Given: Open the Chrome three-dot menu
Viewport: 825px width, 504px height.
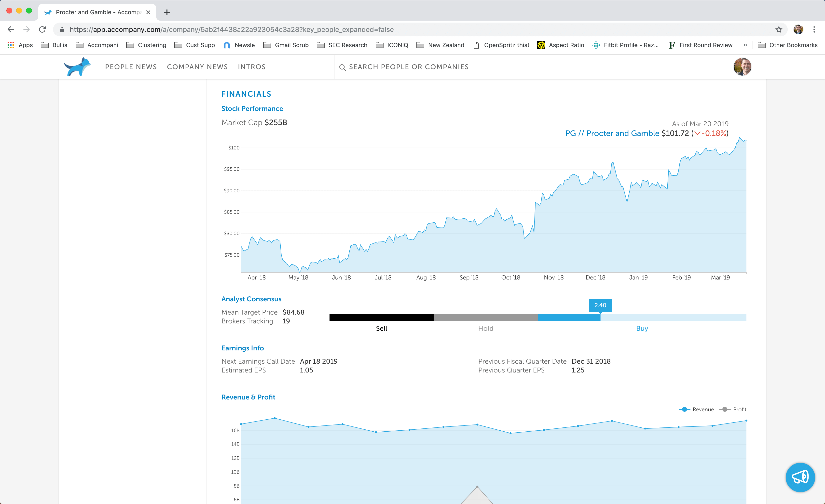Looking at the screenshot, I should [x=814, y=29].
